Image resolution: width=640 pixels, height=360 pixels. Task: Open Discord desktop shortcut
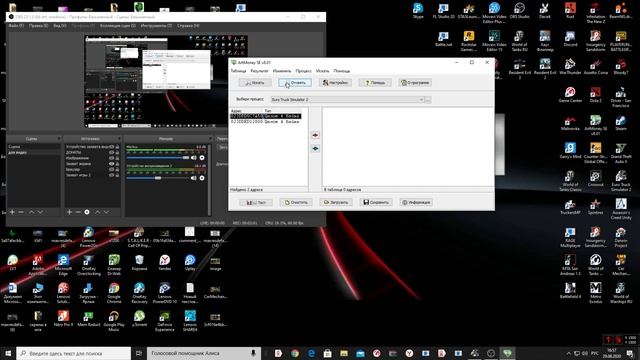point(570,38)
